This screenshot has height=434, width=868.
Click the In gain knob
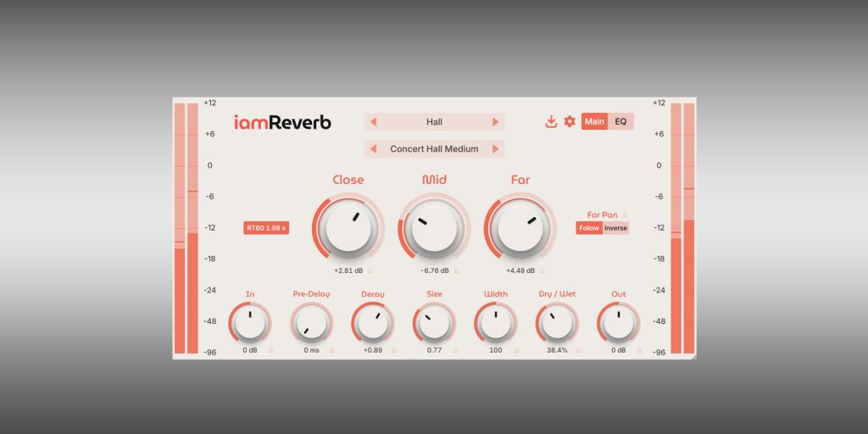[250, 323]
